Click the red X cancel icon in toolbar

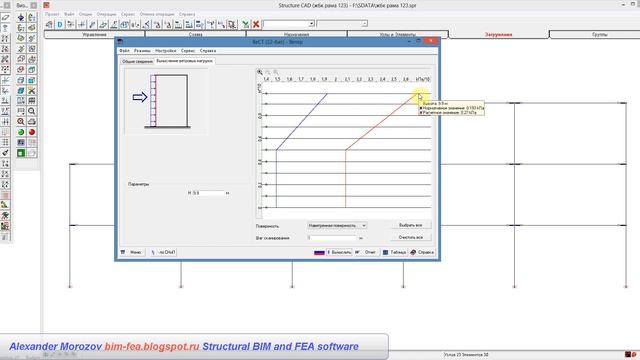(256, 24)
